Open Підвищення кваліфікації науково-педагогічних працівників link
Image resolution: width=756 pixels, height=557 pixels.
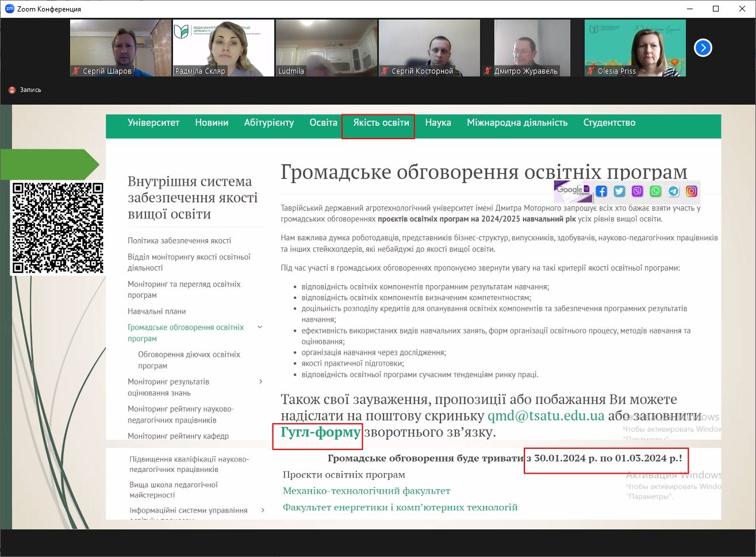[x=189, y=464]
